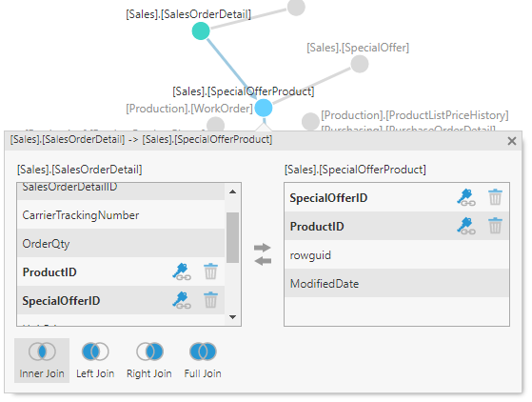
Task: Click key-link icon for right SpecialOfferID
Action: click(x=466, y=197)
